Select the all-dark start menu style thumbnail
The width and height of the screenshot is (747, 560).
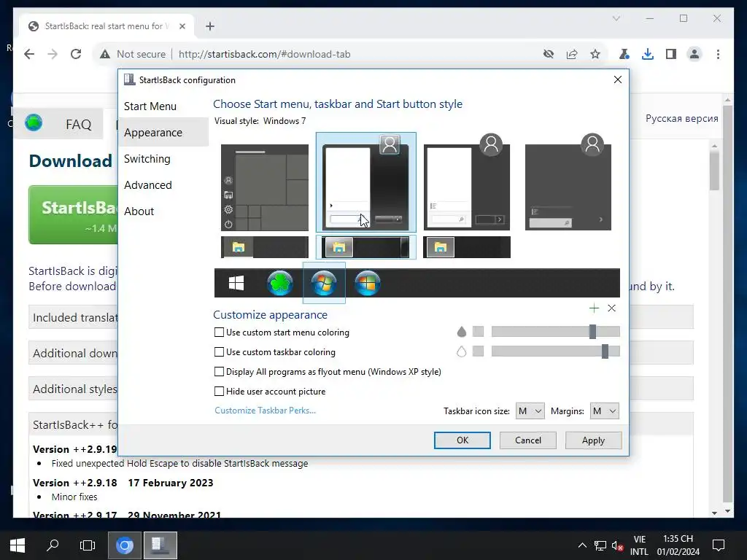pyautogui.click(x=568, y=182)
